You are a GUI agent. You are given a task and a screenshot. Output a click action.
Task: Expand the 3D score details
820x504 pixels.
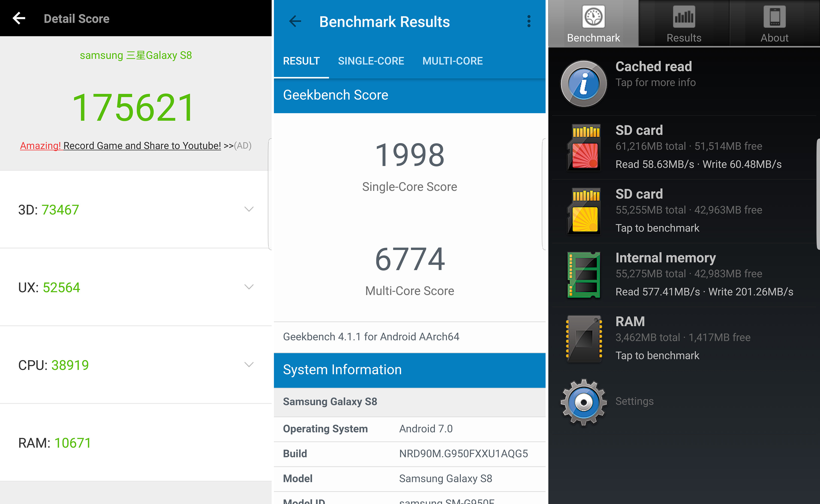point(249,209)
